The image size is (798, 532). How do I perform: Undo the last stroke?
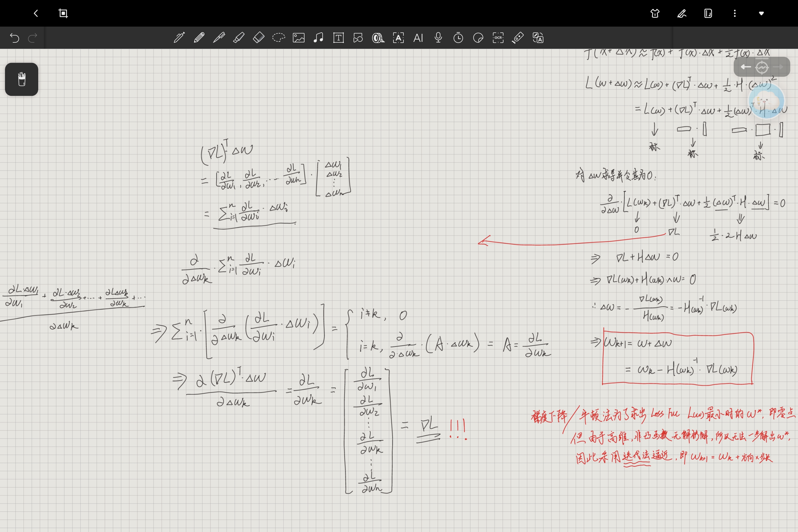tap(15, 37)
